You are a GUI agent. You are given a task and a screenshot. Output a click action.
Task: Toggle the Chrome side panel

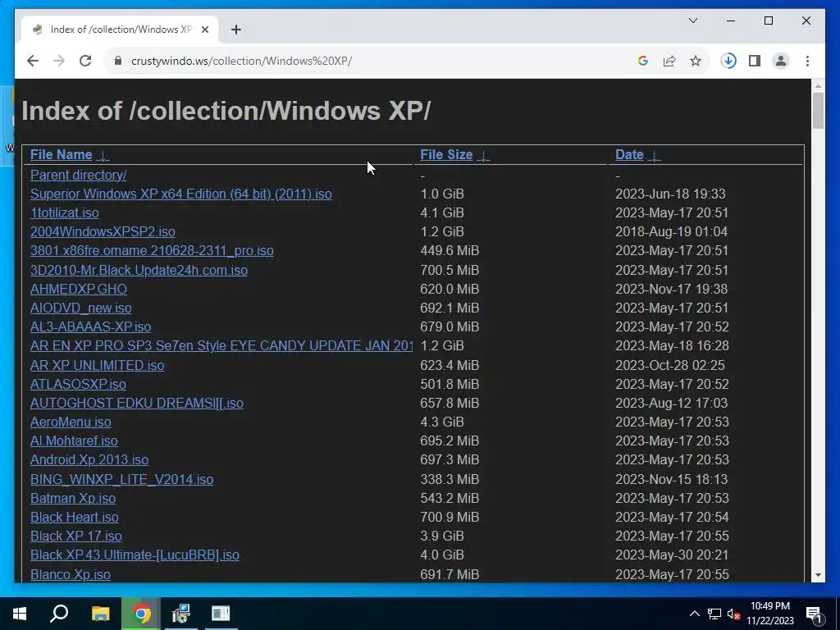[755, 61]
